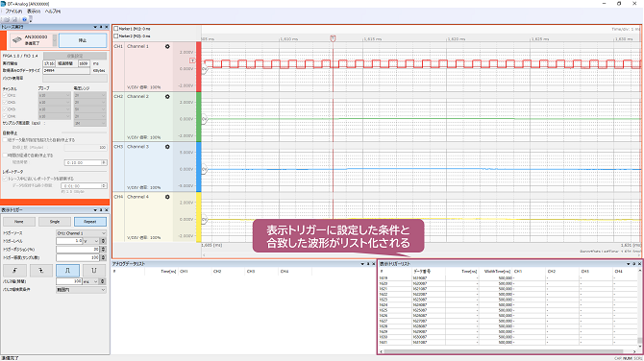Image resolution: width=644 pixels, height=361 pixels.
Task: Open pulse width detection condition dropdown
Action: pyautogui.click(x=82, y=290)
